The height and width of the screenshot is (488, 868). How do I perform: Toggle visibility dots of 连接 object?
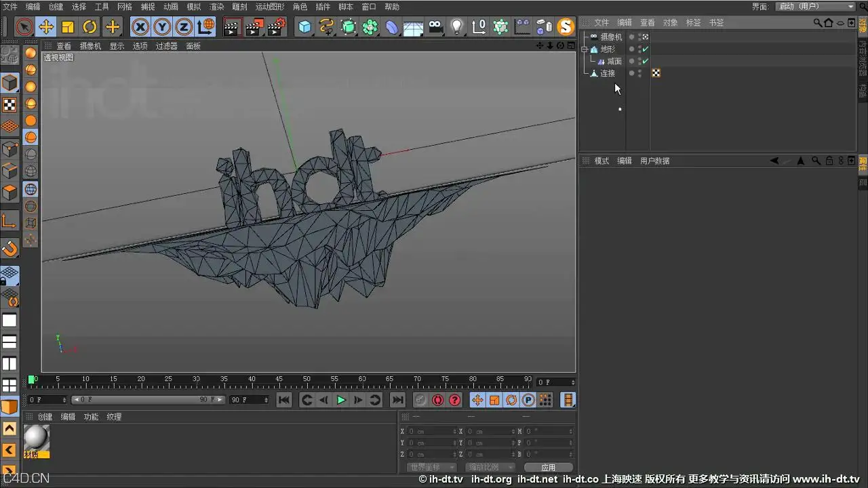[639, 73]
